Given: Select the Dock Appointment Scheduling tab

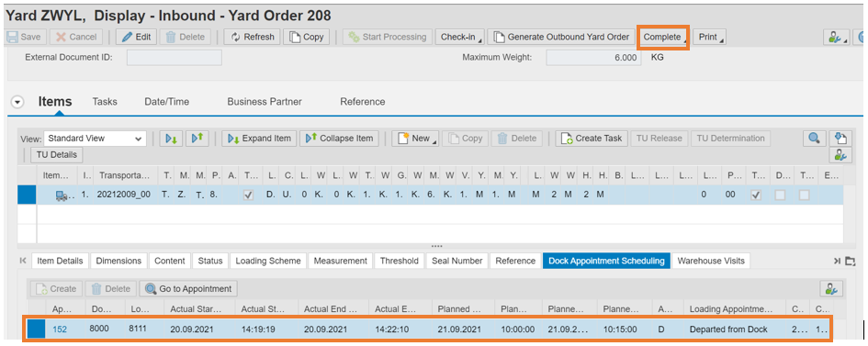Looking at the screenshot, I should tap(607, 261).
